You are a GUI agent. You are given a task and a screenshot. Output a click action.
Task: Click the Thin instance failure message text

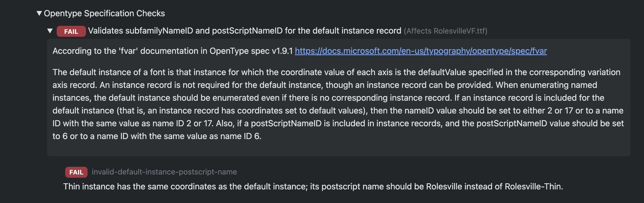[313, 186]
